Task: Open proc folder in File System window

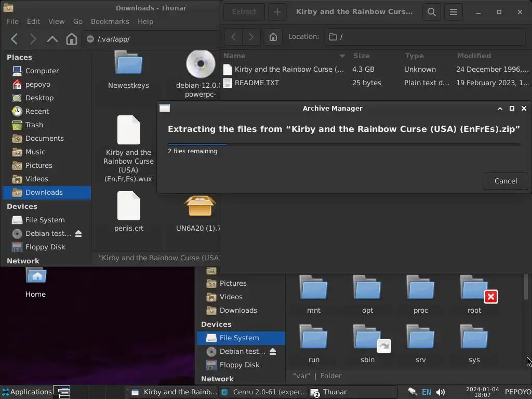Action: pos(421,295)
